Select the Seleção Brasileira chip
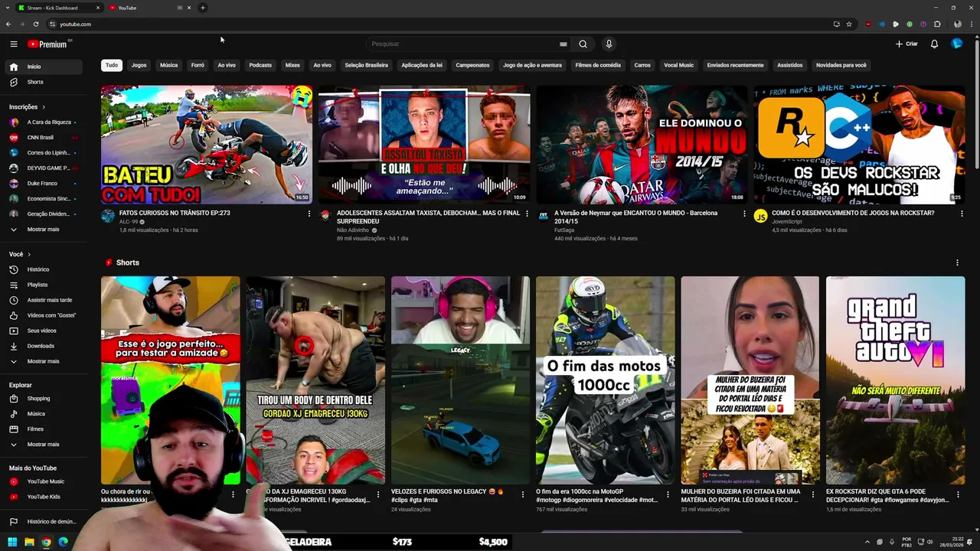Screen dimensions: 980x551 (x=366, y=65)
